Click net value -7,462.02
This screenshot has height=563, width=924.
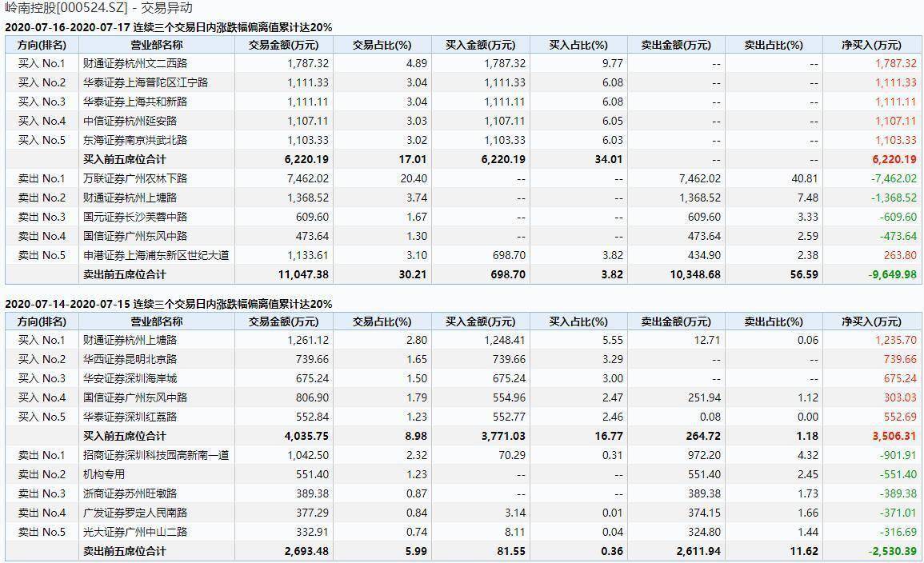894,178
